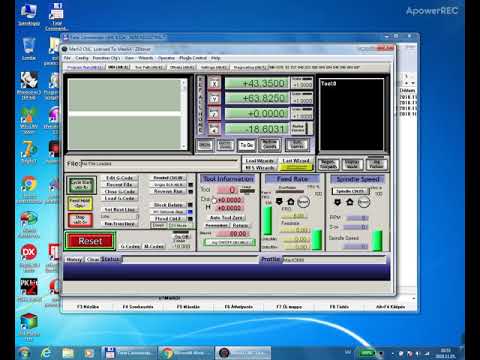The height and width of the screenshot is (360, 480).
Task: Toggle Jog ON/OFF Ctrl-Alt-J
Action: (x=229, y=242)
